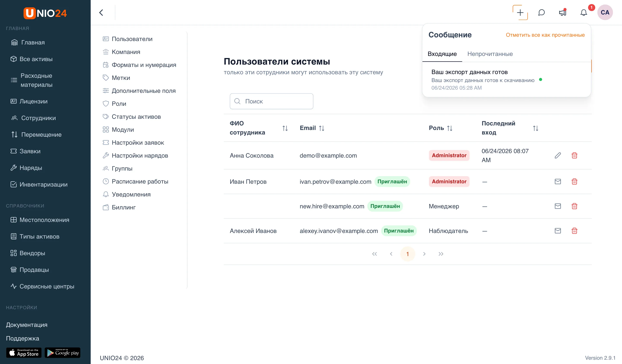Viewport: 622px width, 364px height.
Task: Sort by Email column arrows
Action: click(x=321, y=128)
